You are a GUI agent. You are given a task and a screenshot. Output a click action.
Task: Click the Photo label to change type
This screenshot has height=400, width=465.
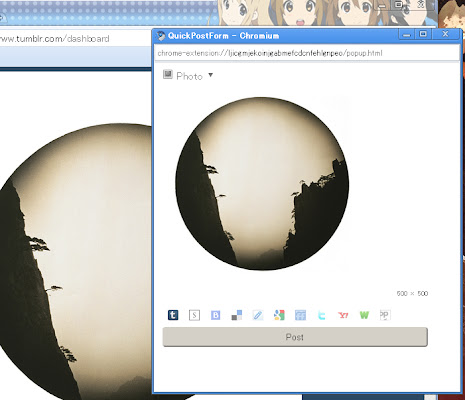click(189, 76)
